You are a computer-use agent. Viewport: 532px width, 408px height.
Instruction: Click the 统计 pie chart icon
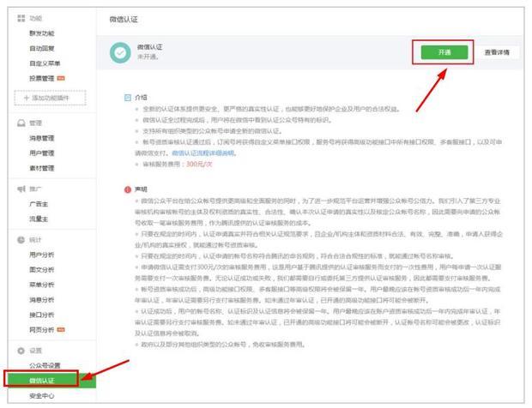tap(21, 240)
